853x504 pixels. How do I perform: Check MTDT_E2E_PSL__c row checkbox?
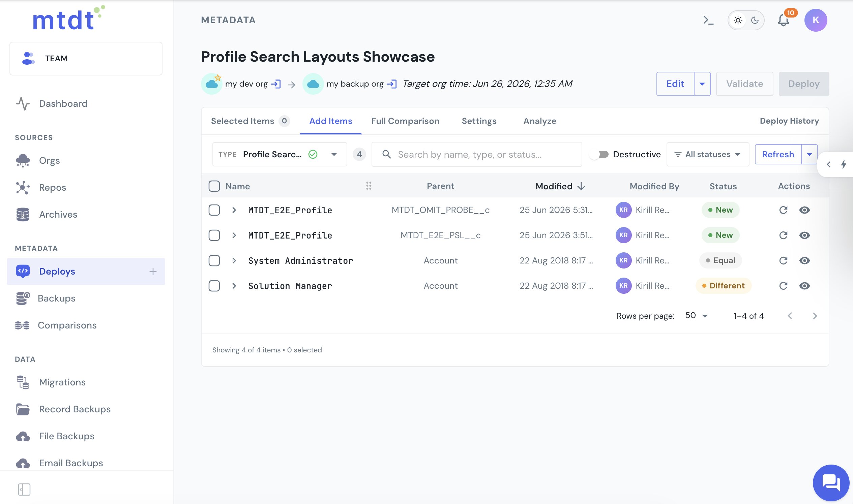point(214,235)
